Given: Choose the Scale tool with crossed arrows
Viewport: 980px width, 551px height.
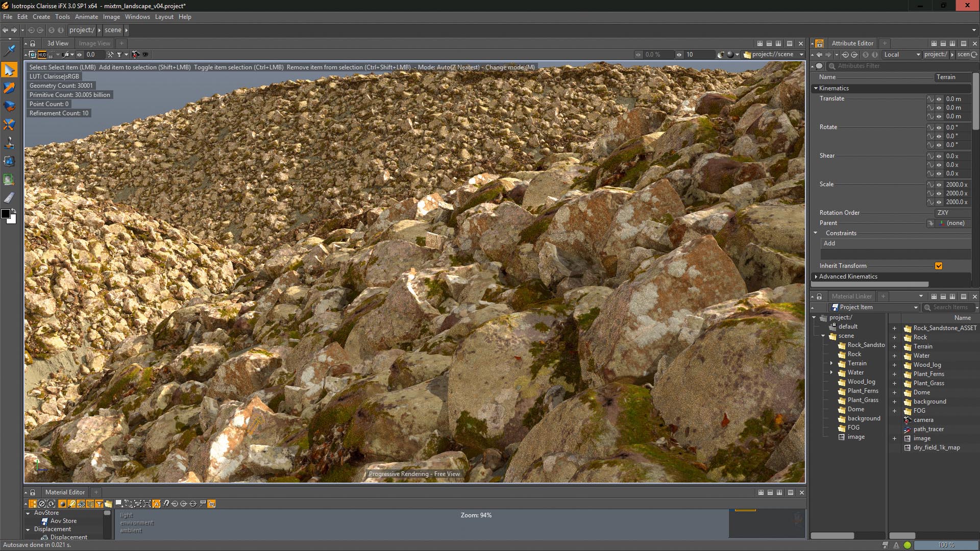Looking at the screenshot, I should (9, 124).
